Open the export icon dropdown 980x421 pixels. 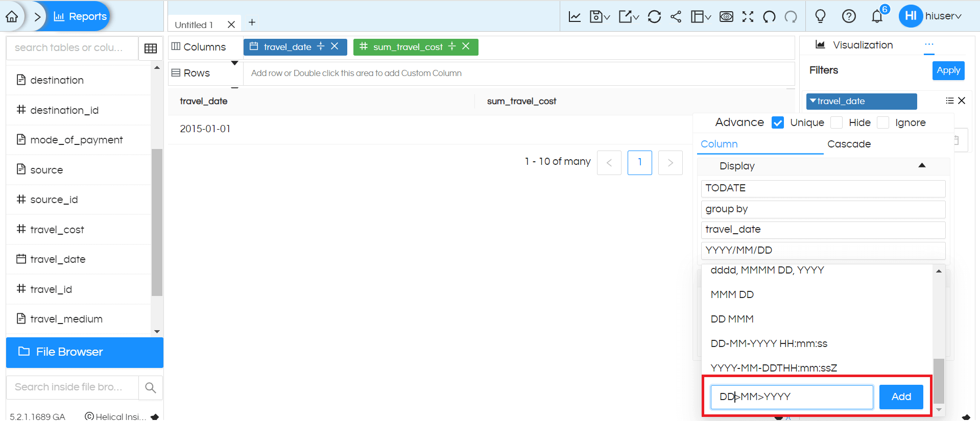tap(629, 17)
